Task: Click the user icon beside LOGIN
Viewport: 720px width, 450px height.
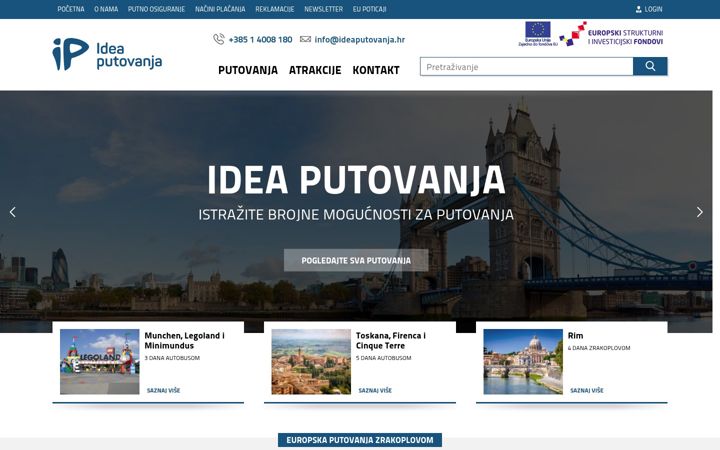Action: [638, 9]
